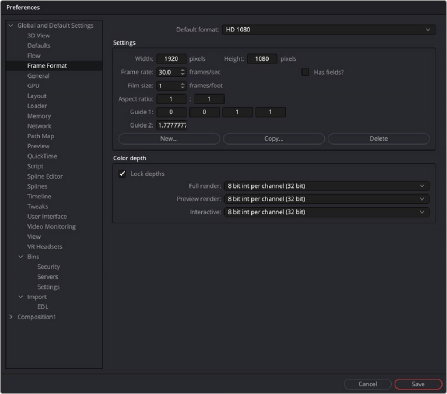Click the Film size value field
The image size is (447, 394).
[x=168, y=86]
